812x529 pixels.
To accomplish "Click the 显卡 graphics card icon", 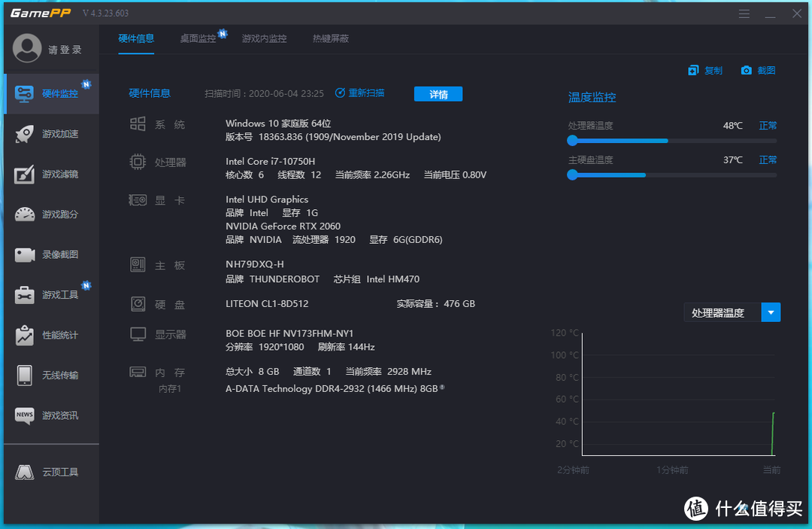I will [x=138, y=200].
